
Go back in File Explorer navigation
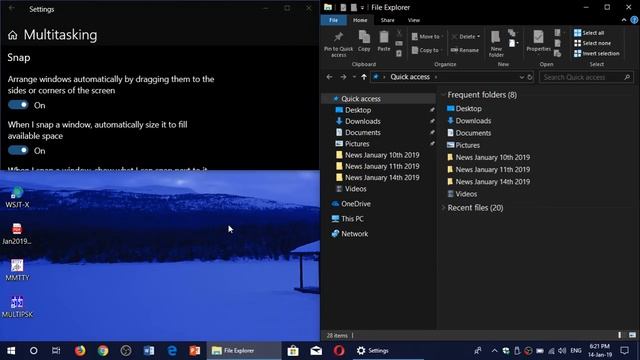pos(329,77)
